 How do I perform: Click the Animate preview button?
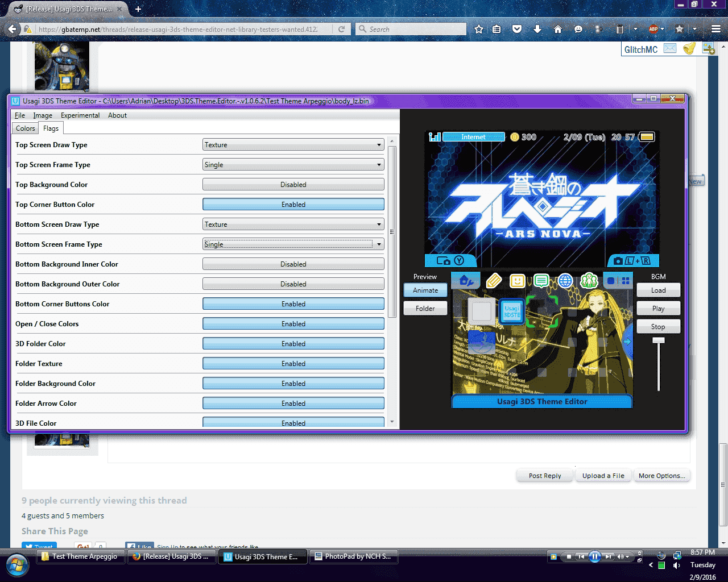(425, 290)
